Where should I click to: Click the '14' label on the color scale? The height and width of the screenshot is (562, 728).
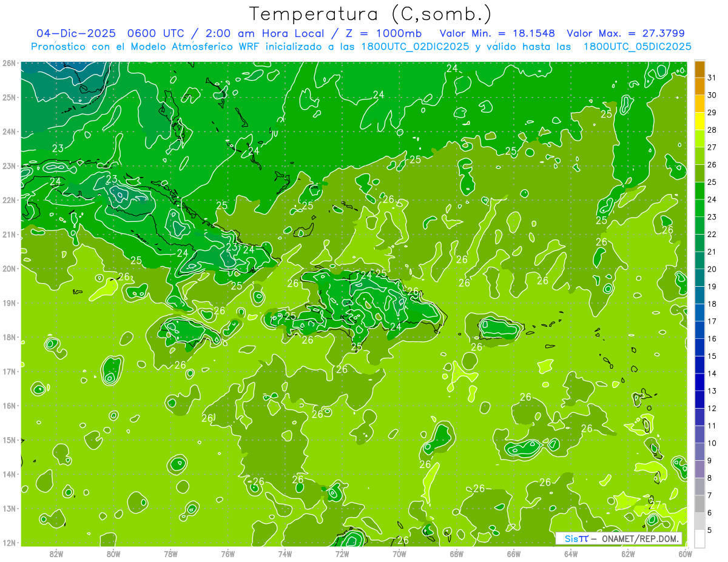(712, 373)
